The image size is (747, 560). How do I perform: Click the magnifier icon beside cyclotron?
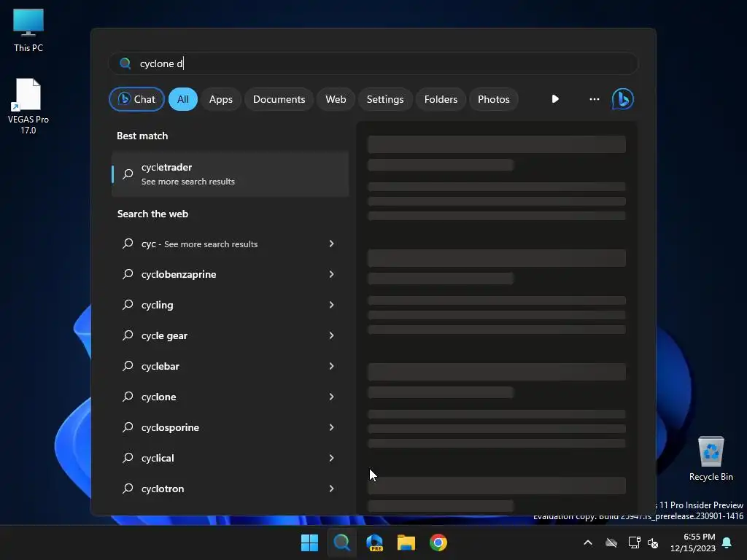tap(128, 489)
